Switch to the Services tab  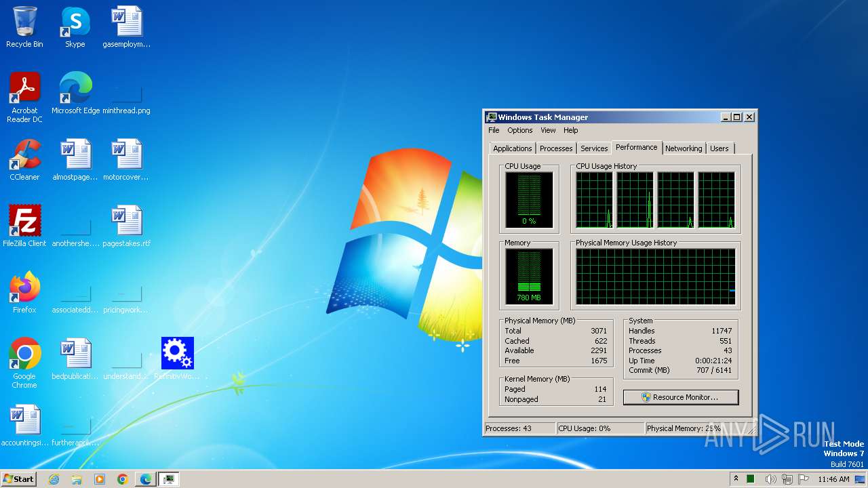tap(594, 148)
